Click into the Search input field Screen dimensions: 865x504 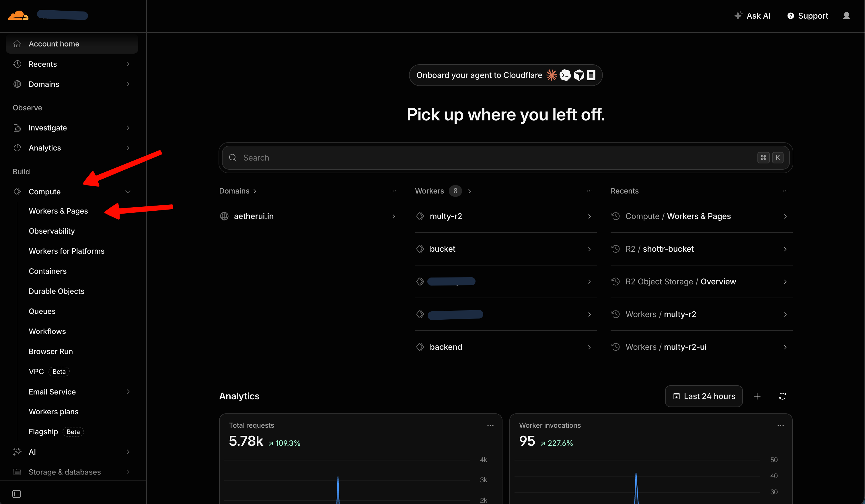click(x=506, y=157)
